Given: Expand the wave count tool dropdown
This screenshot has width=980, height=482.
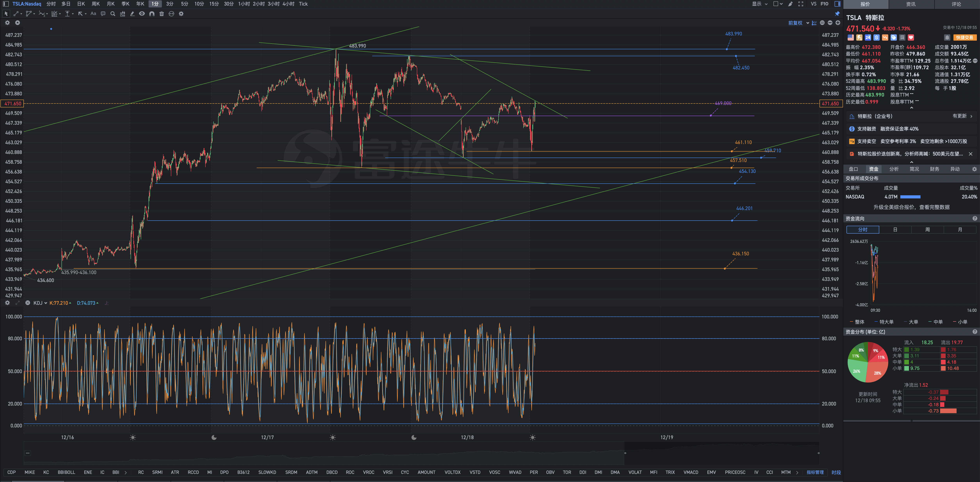Looking at the screenshot, I should [47, 14].
